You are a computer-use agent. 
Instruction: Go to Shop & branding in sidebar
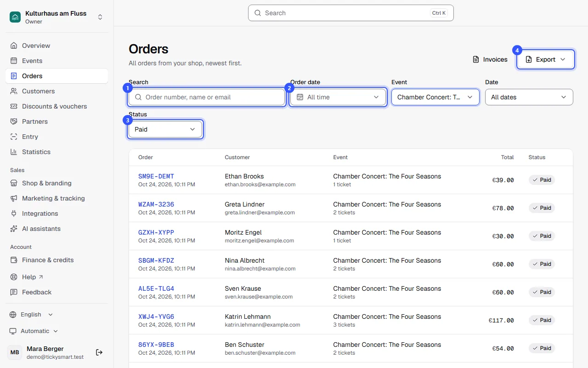click(x=57, y=183)
